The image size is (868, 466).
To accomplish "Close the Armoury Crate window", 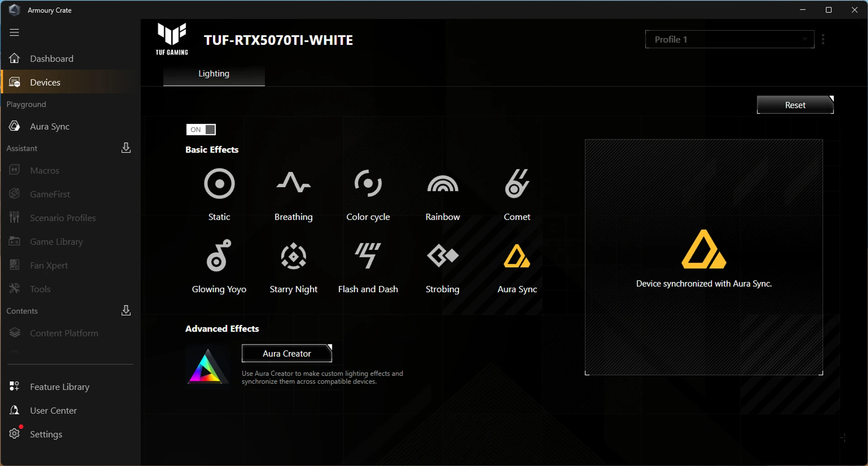I will [854, 10].
